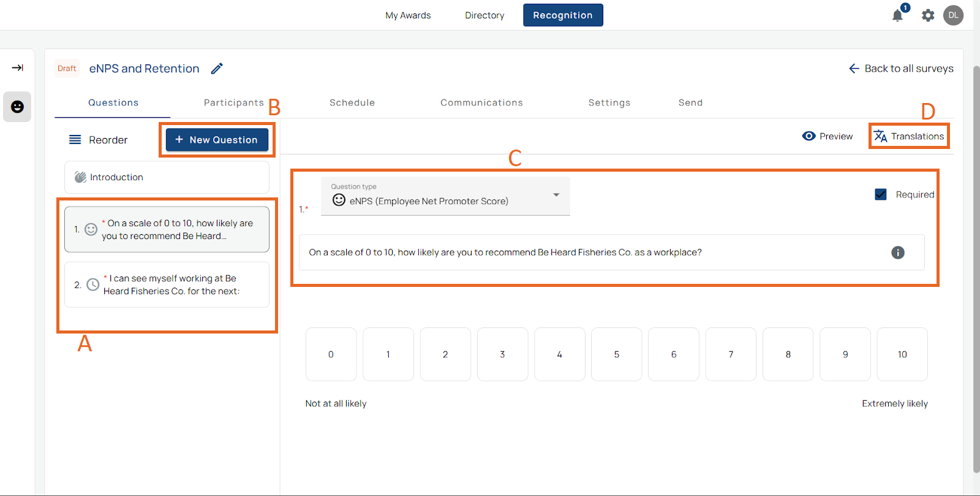Select score 5 on the scale

pyautogui.click(x=617, y=354)
